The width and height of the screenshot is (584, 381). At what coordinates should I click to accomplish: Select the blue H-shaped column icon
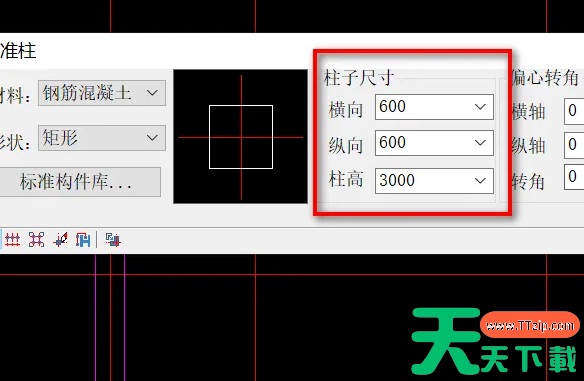coord(83,239)
